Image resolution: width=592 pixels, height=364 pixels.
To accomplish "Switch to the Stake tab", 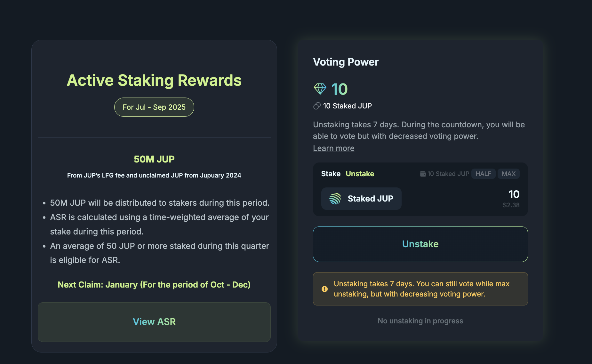I will (x=331, y=174).
